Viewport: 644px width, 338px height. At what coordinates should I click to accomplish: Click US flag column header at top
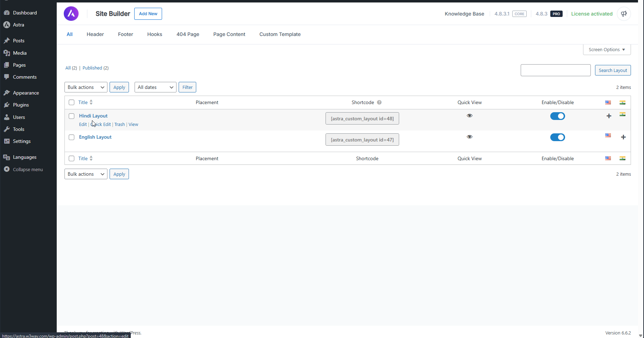click(608, 103)
